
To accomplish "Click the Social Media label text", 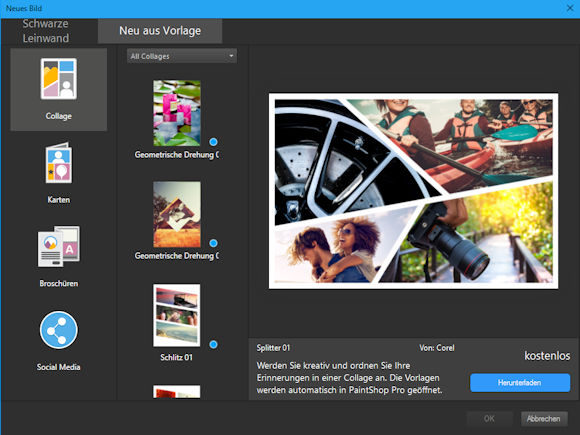I will pos(58,367).
